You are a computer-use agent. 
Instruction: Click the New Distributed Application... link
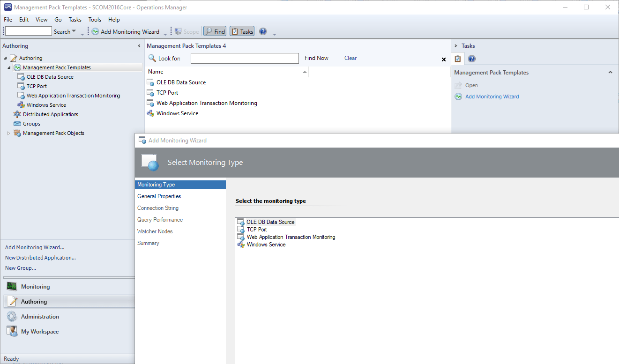(x=40, y=258)
